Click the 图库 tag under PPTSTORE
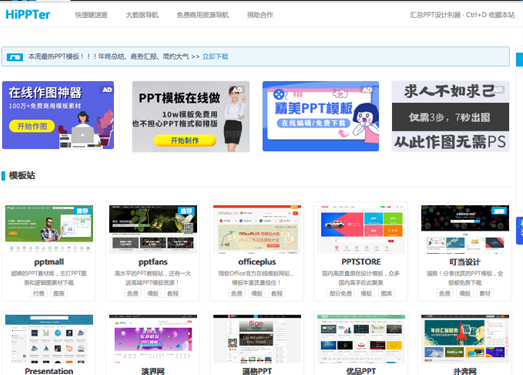Screen dimensions: 523x375 tap(387, 293)
